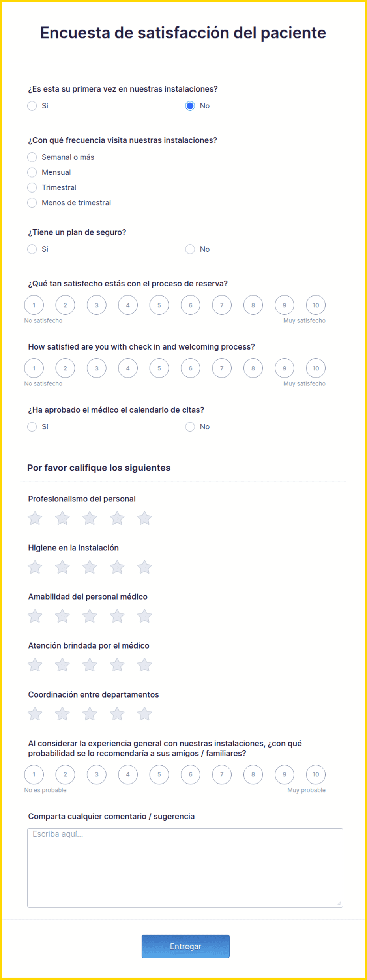The width and height of the screenshot is (367, 980).
Task: Focus the comments and suggestions text area
Action: 185,868
